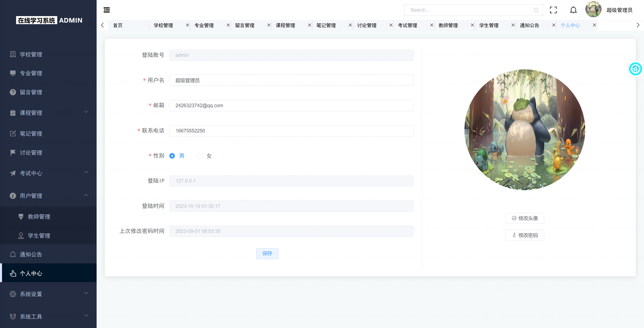
Task: Click 保存 button
Action: pos(267,253)
